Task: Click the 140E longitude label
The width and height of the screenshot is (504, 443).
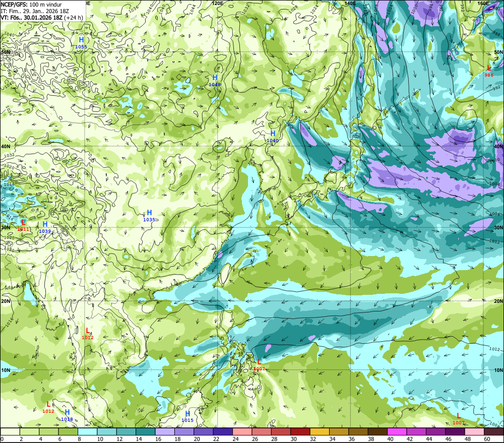Action: click(350, 3)
